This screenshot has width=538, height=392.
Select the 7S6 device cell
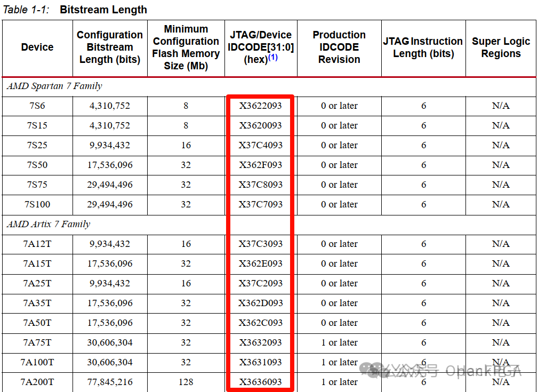click(37, 106)
